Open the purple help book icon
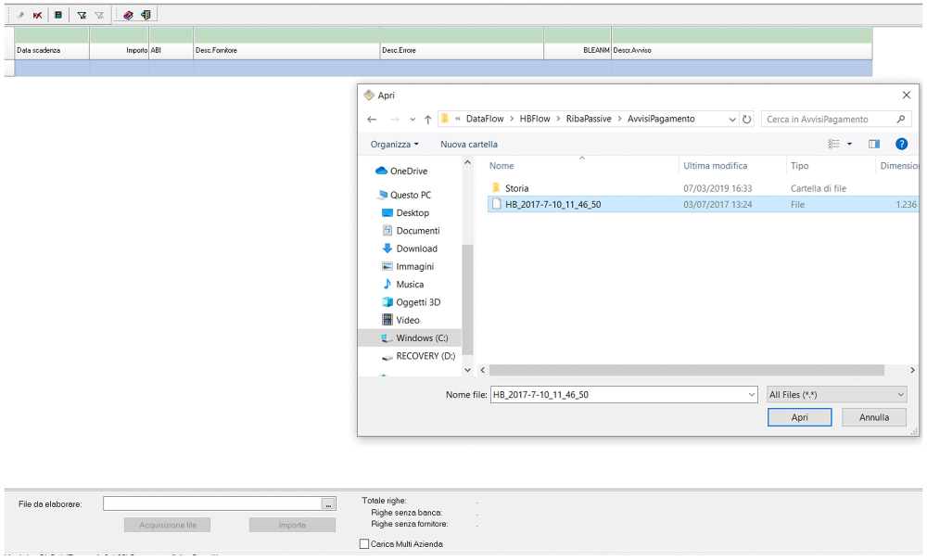Viewport: 927px width, 560px height. 128,15
